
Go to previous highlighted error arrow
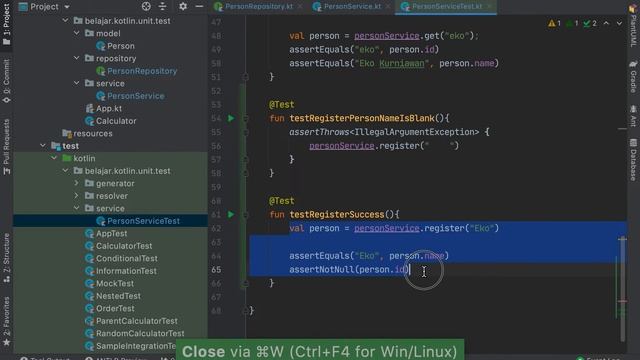(606, 24)
